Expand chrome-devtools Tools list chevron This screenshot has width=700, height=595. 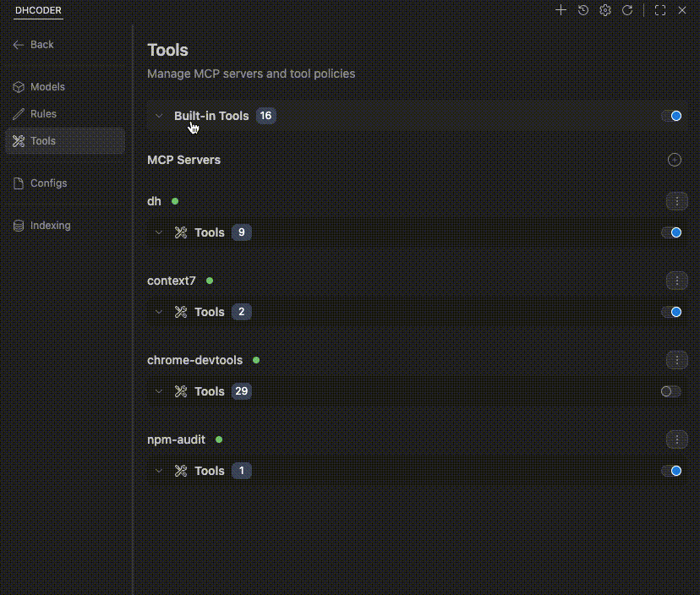point(159,391)
